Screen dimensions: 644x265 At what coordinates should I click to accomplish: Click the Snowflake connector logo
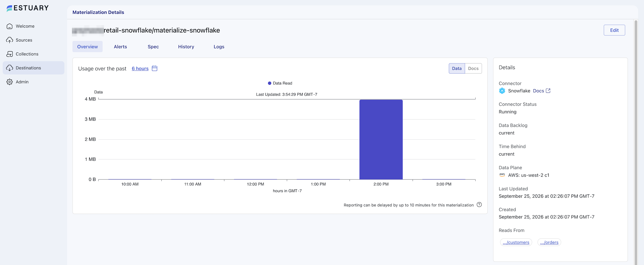502,91
